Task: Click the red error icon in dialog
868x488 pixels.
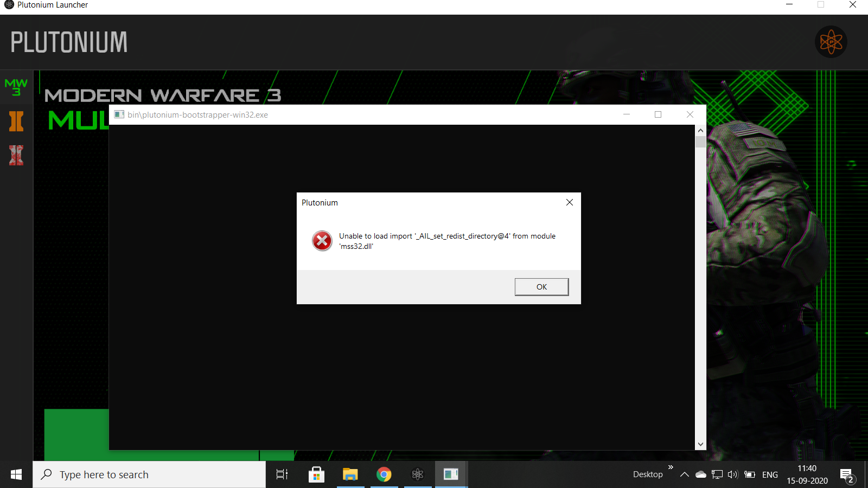Action: pos(322,241)
